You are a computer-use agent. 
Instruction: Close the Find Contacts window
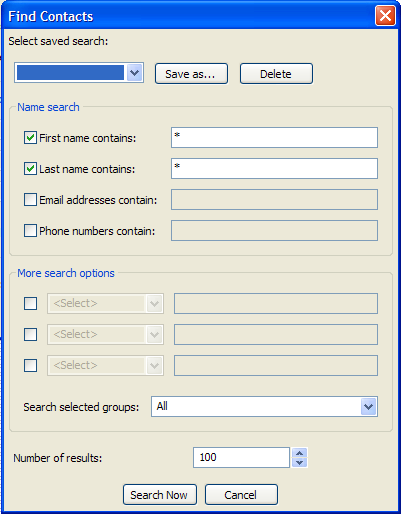385,16
